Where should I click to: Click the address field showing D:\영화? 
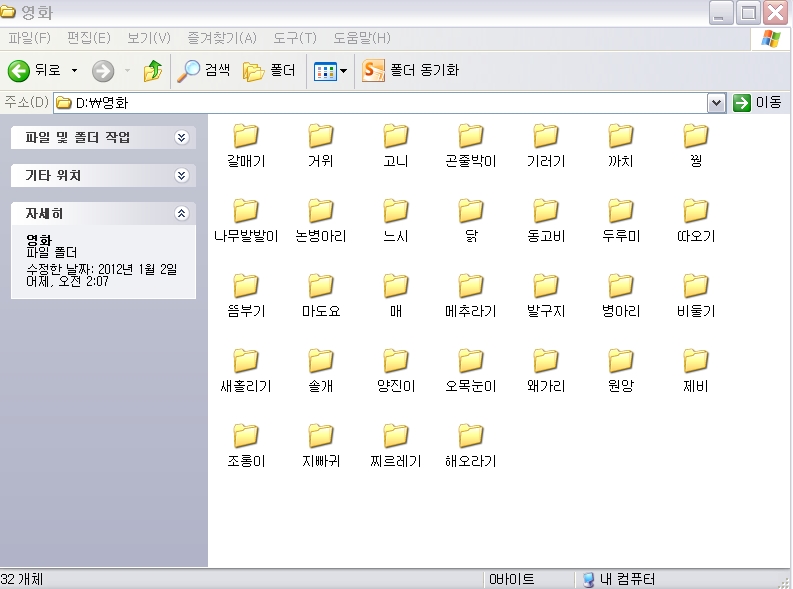coord(380,102)
